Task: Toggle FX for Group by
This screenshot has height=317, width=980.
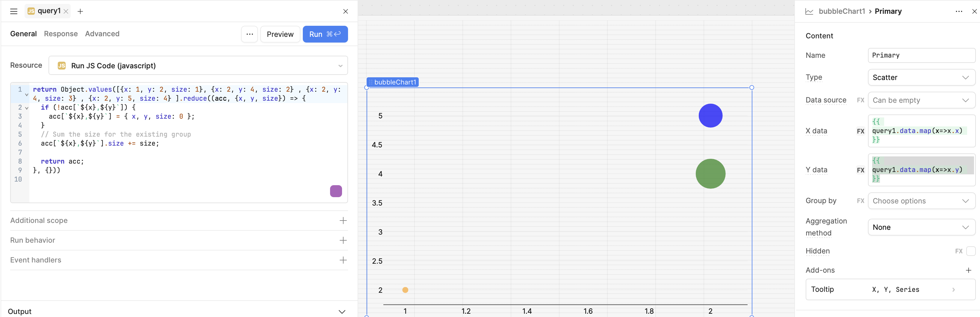Action: pyautogui.click(x=860, y=201)
